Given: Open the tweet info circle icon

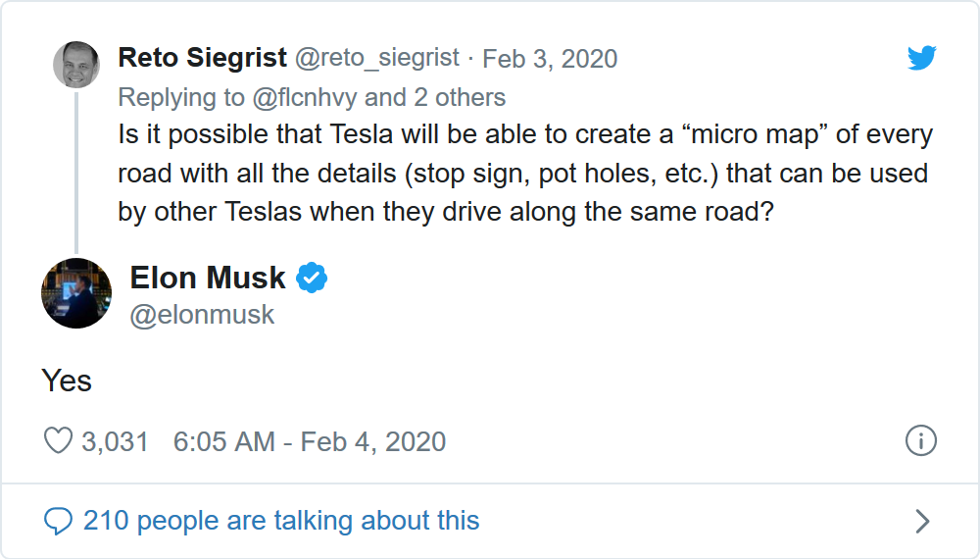Looking at the screenshot, I should point(921,441).
